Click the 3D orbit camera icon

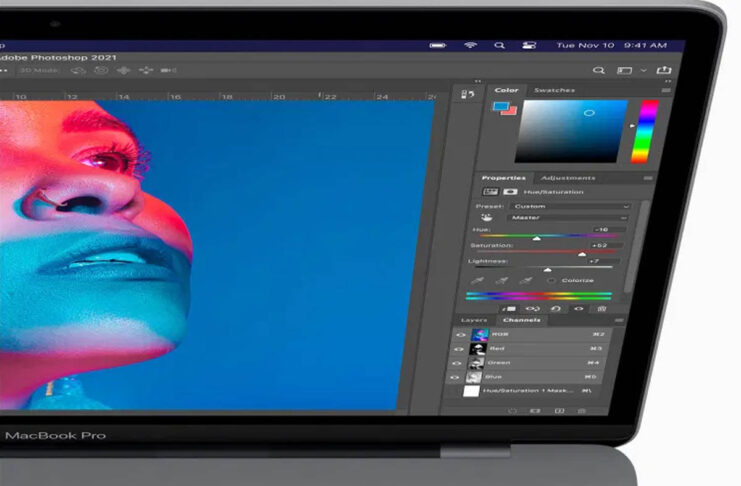[x=78, y=70]
